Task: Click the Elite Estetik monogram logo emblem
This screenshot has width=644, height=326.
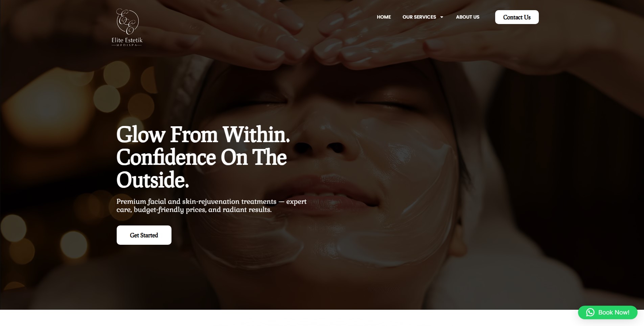Action: coord(128,22)
